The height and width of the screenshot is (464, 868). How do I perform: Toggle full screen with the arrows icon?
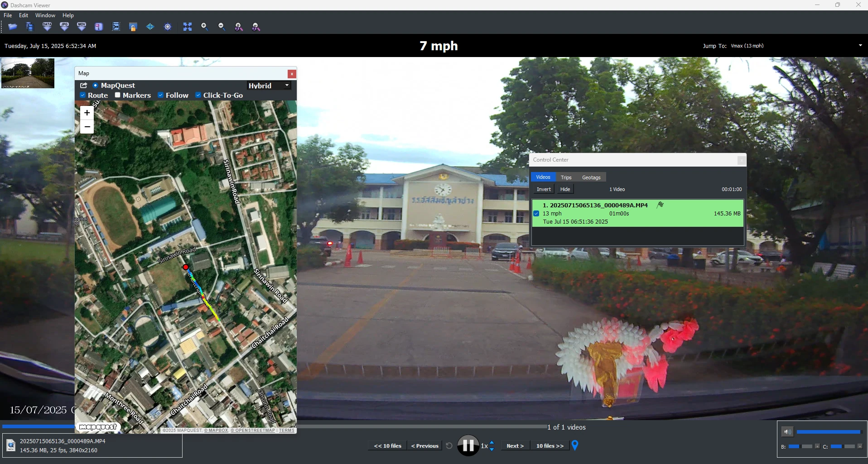(x=188, y=27)
